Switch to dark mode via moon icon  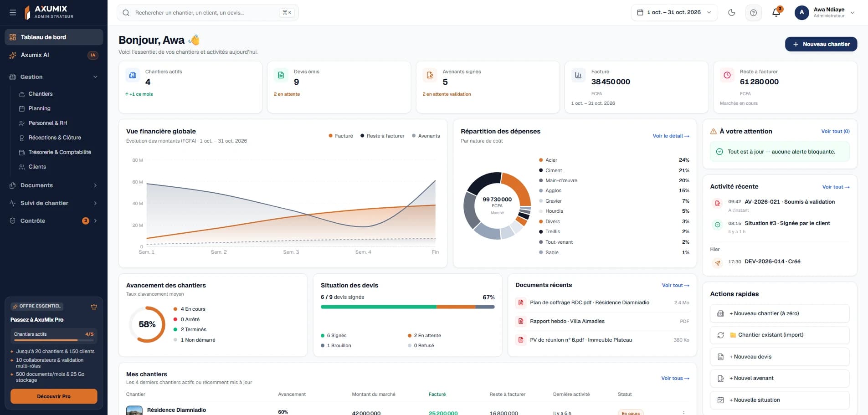click(732, 13)
